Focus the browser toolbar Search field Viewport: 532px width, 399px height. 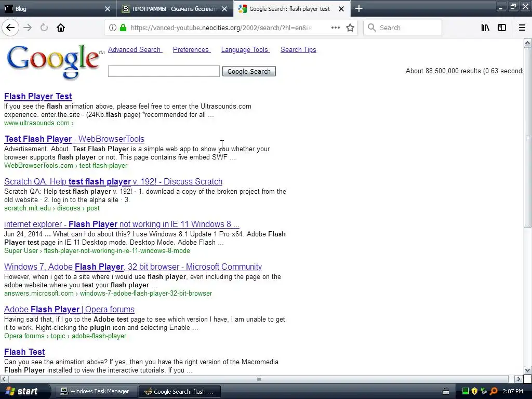(403, 28)
